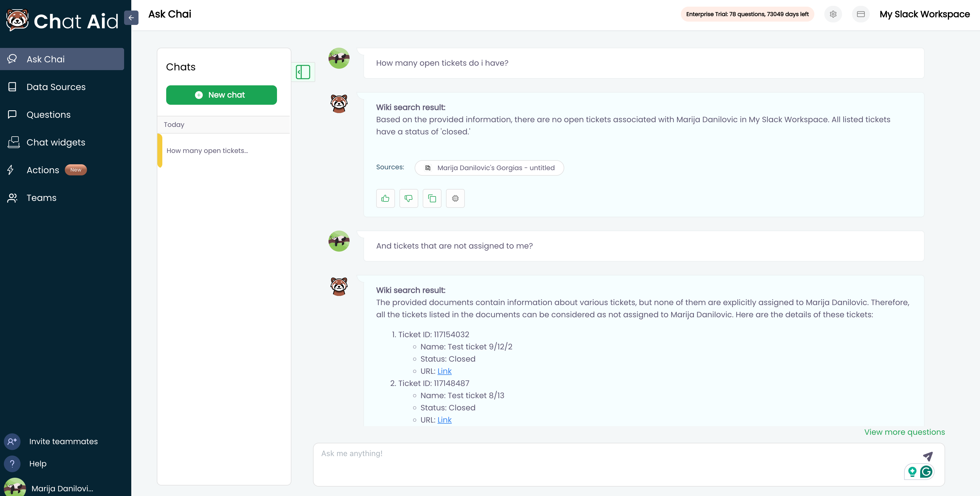Viewport: 980px width, 496px height.
Task: Click user avatar beside 'not assigned to me' message
Action: pos(339,241)
